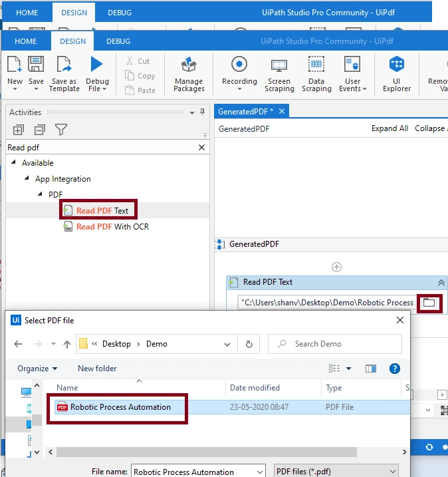Go back in file dialog
The width and height of the screenshot is (448, 477).
click(x=18, y=344)
